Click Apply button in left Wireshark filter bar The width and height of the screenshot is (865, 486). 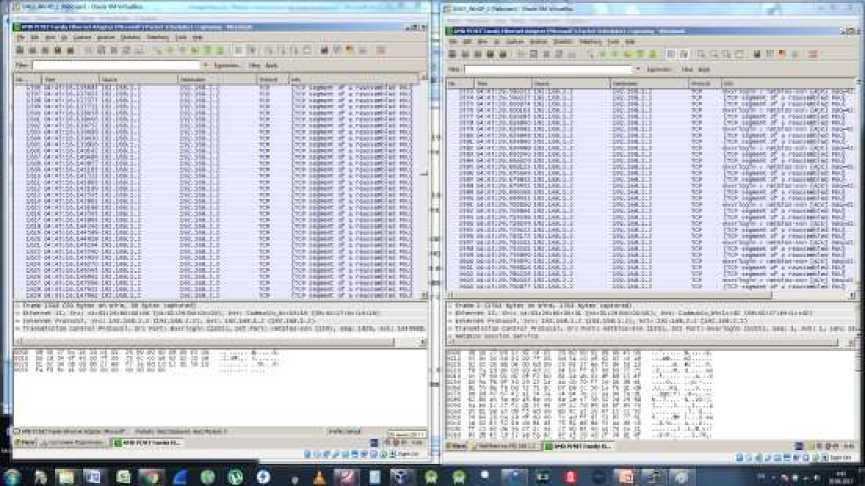coord(271,66)
